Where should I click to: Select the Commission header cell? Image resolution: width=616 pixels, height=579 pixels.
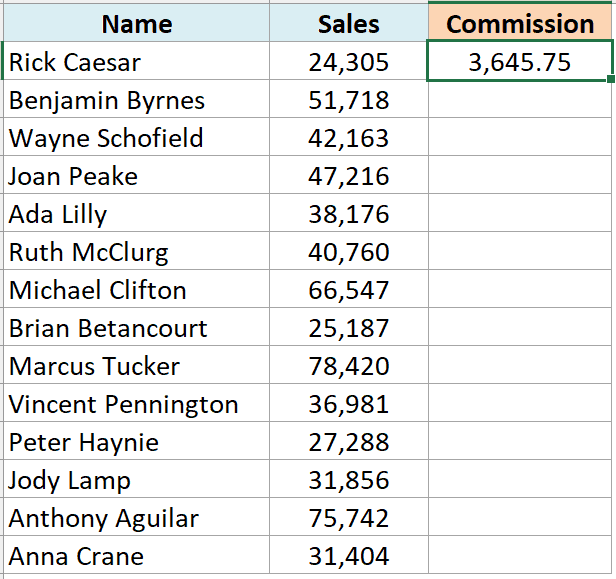519,23
